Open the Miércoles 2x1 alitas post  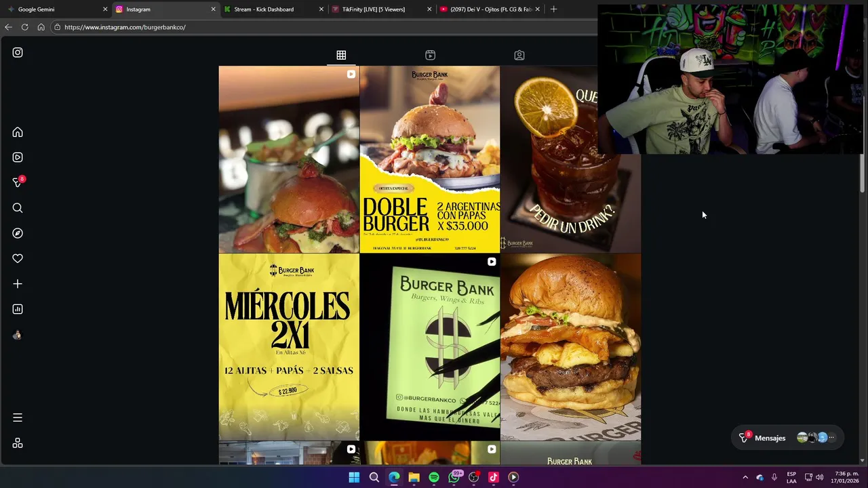tap(289, 347)
